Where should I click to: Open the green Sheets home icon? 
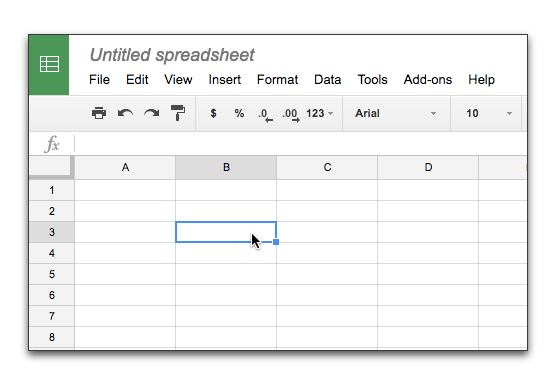(x=49, y=65)
